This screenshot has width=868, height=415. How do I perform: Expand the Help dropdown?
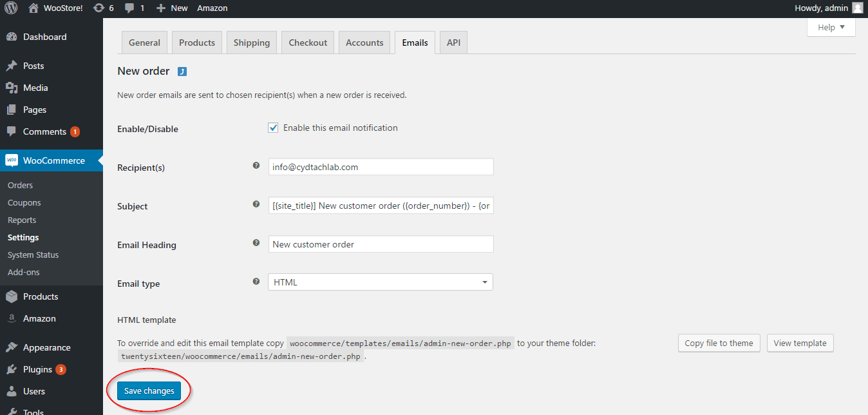(x=831, y=27)
